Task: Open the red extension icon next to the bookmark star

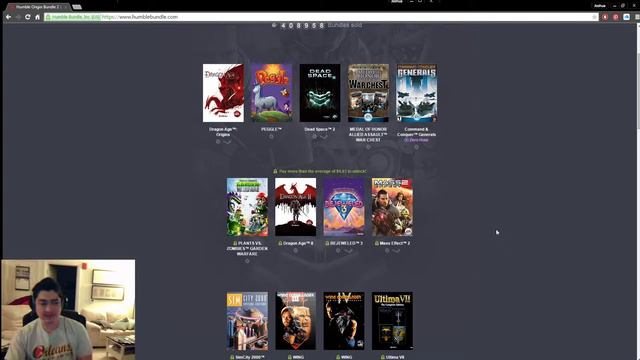Action: point(605,17)
